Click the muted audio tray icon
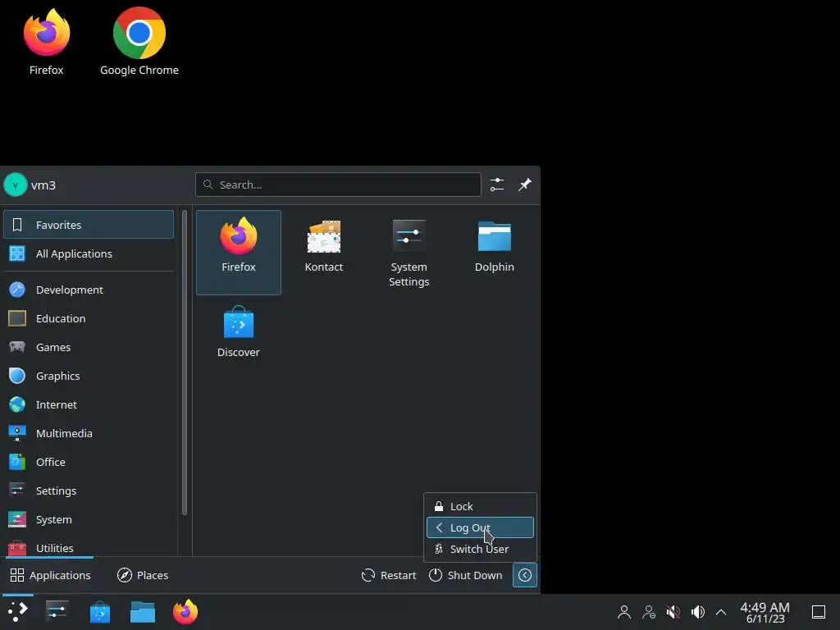840x630 pixels. click(x=673, y=612)
